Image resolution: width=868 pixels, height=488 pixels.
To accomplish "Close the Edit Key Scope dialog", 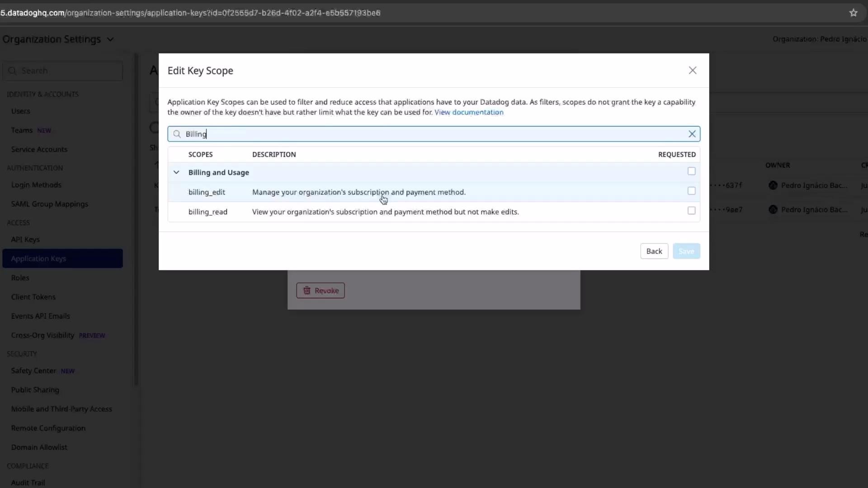I will [692, 70].
